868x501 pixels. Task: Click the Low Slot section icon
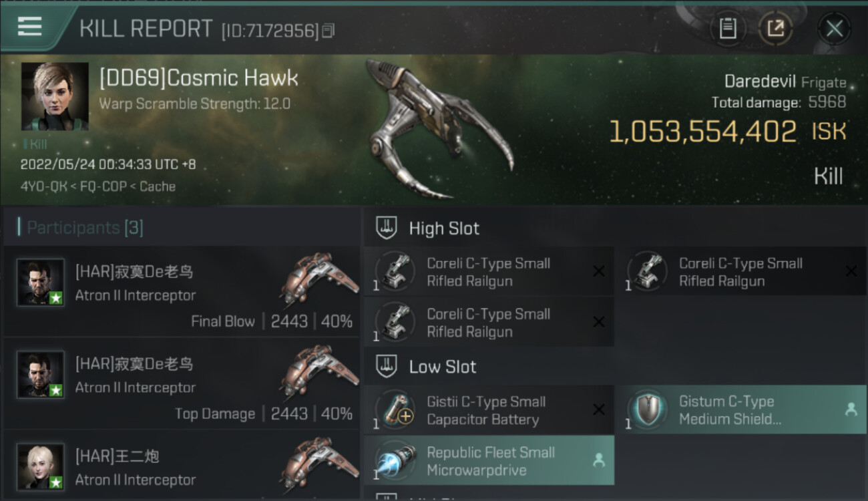(386, 366)
